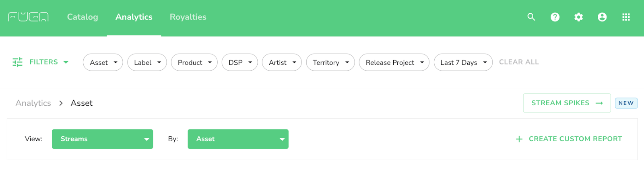Click the FUGA logo

click(x=28, y=17)
